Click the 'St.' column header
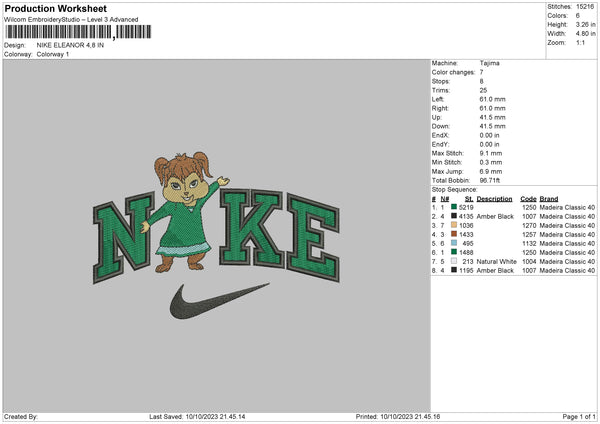This screenshot has height=424, width=600. tap(469, 199)
